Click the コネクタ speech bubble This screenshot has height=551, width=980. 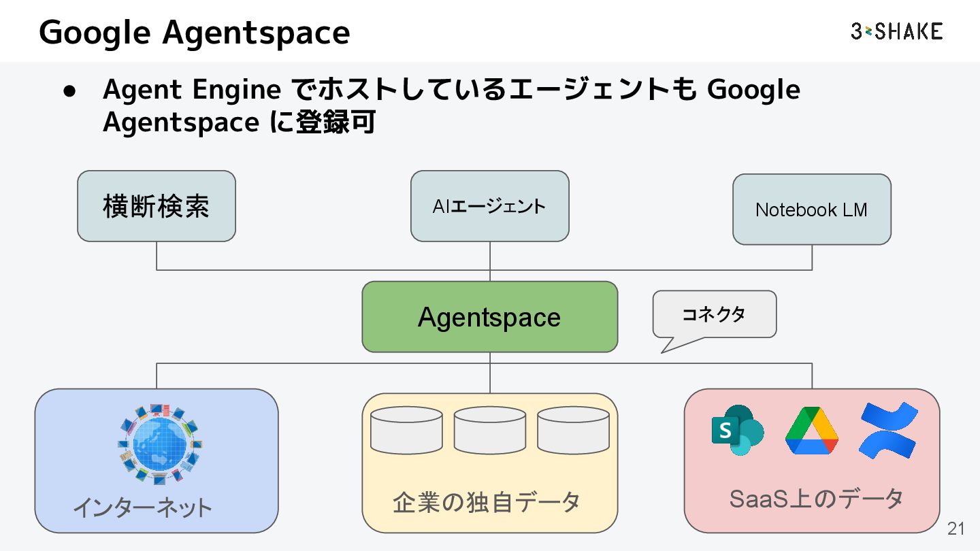(x=714, y=314)
